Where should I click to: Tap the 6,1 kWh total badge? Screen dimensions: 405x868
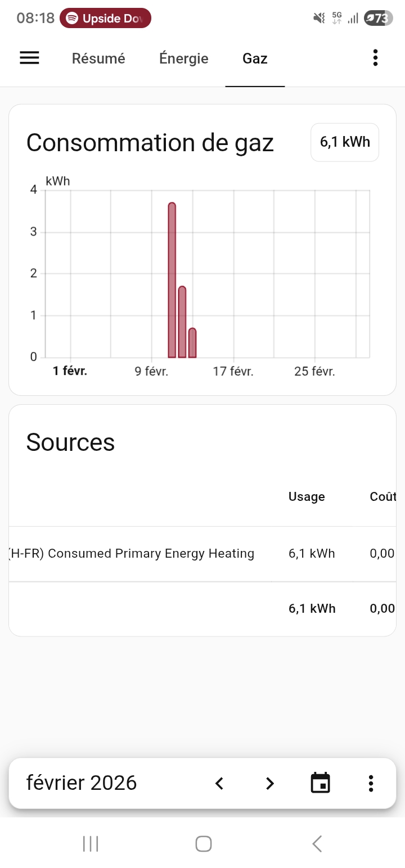[345, 142]
